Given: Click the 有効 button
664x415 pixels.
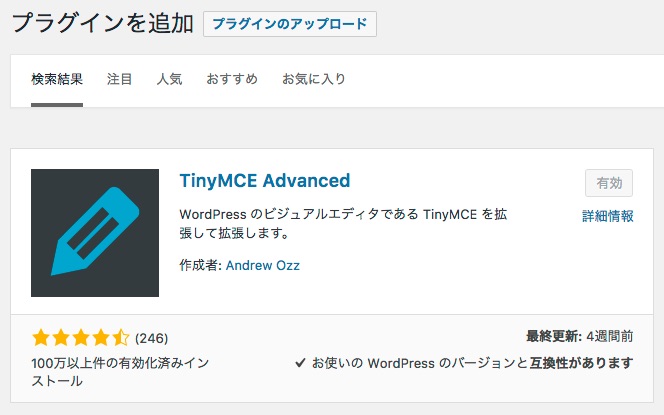Looking at the screenshot, I should 609,183.
